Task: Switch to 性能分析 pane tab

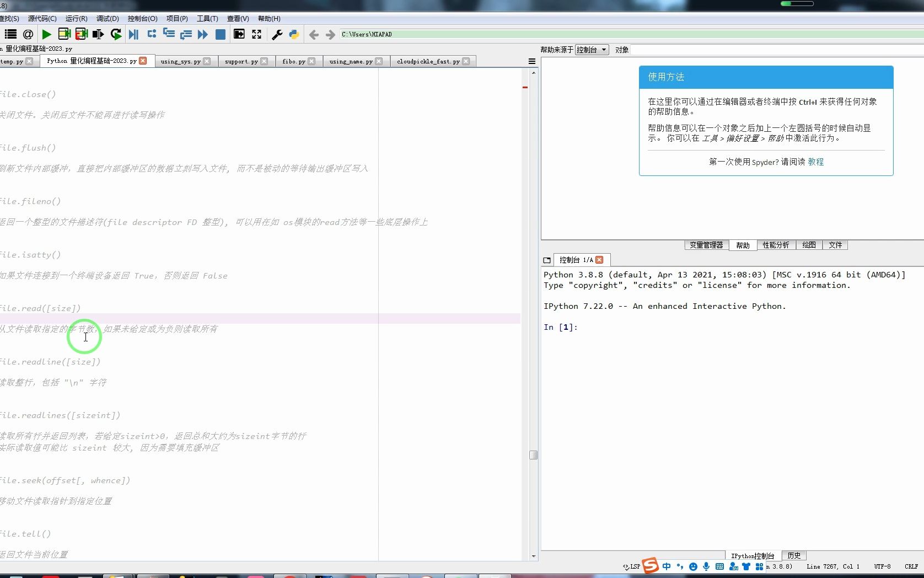Action: point(776,245)
